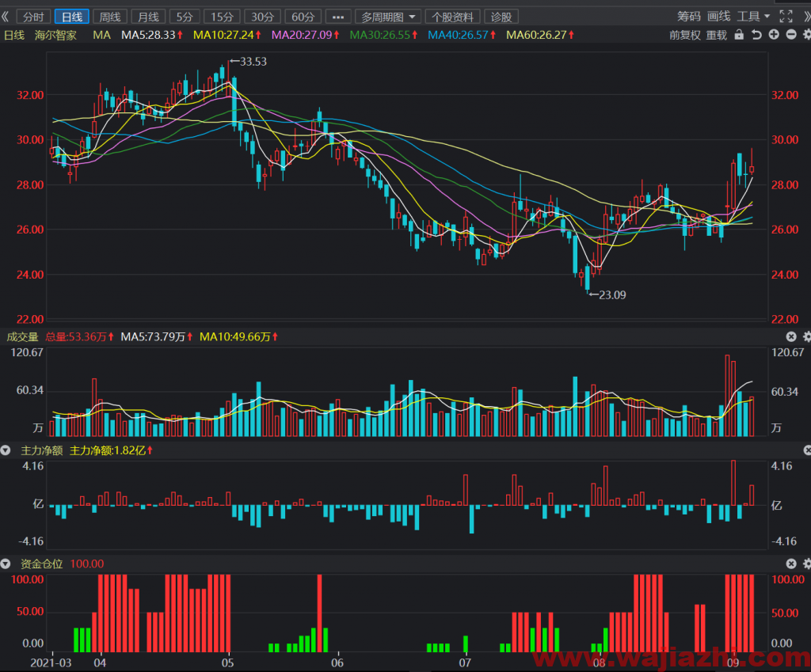The width and height of the screenshot is (811, 672).
Task: Click the MA indicator label
Action: click(102, 35)
